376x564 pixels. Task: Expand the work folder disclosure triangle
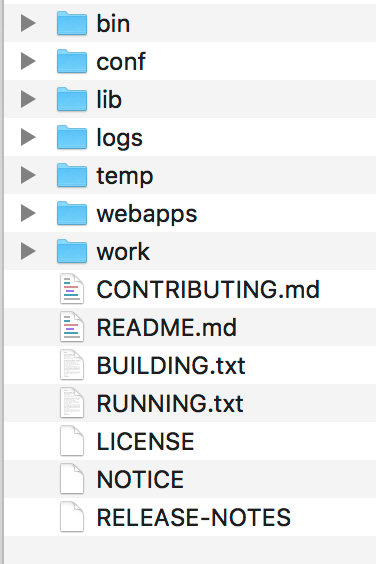pos(28,251)
